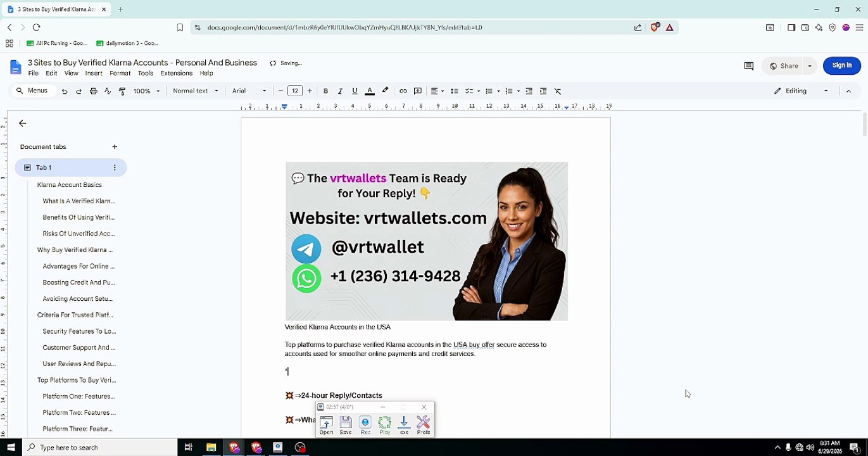
Task: Open the comment history icon
Action: (x=748, y=66)
